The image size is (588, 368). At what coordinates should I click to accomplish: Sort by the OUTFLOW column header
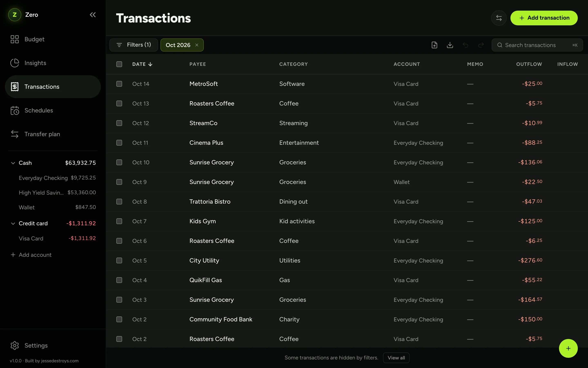529,64
